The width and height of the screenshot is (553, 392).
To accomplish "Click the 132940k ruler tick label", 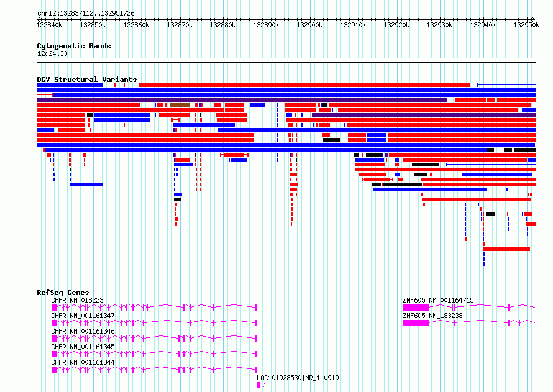I will coord(483,25).
